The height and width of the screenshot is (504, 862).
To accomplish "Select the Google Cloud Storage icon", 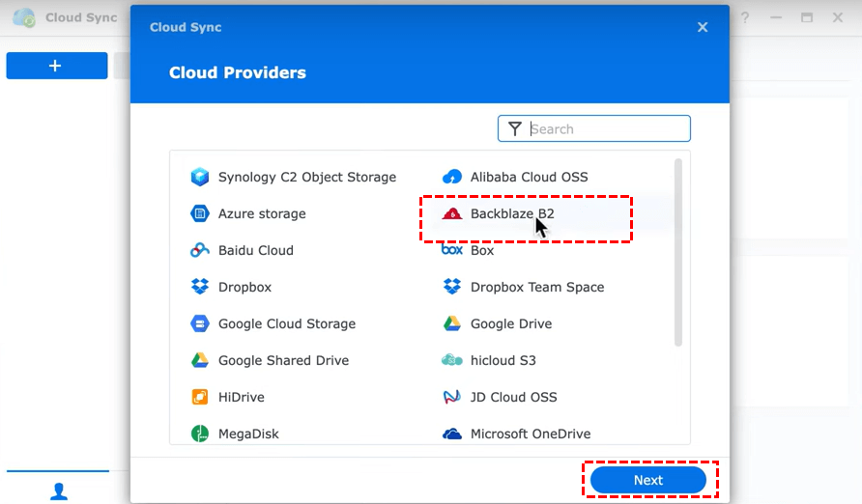I will (200, 323).
